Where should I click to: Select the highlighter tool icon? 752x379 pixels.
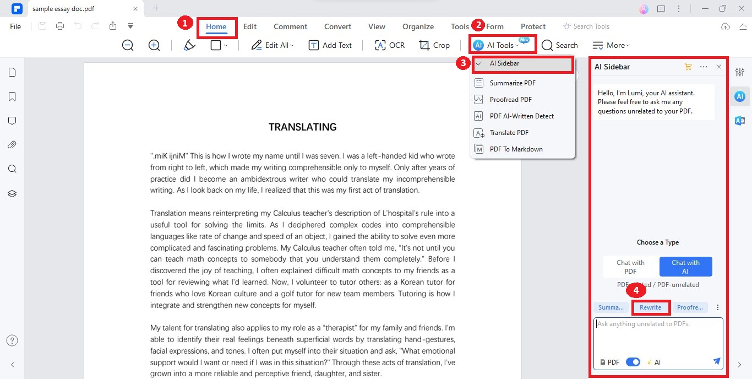(189, 45)
